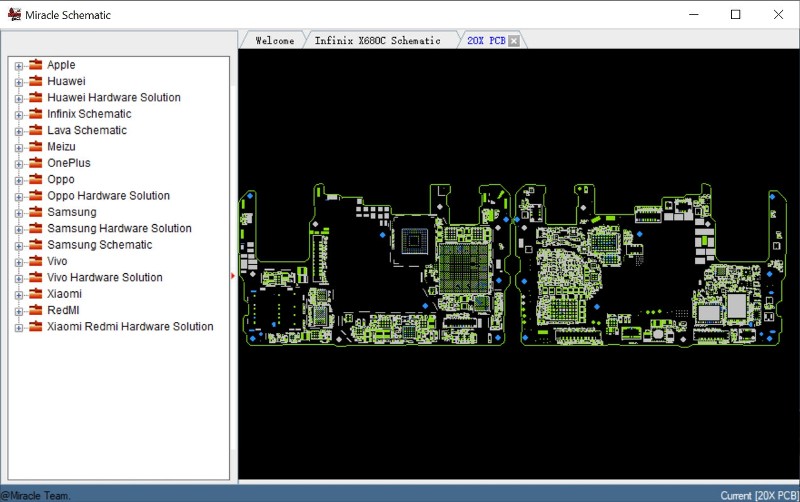Screen dimensions: 800x502
Task: Click the Xiaomi folder icon
Action: (x=35, y=293)
